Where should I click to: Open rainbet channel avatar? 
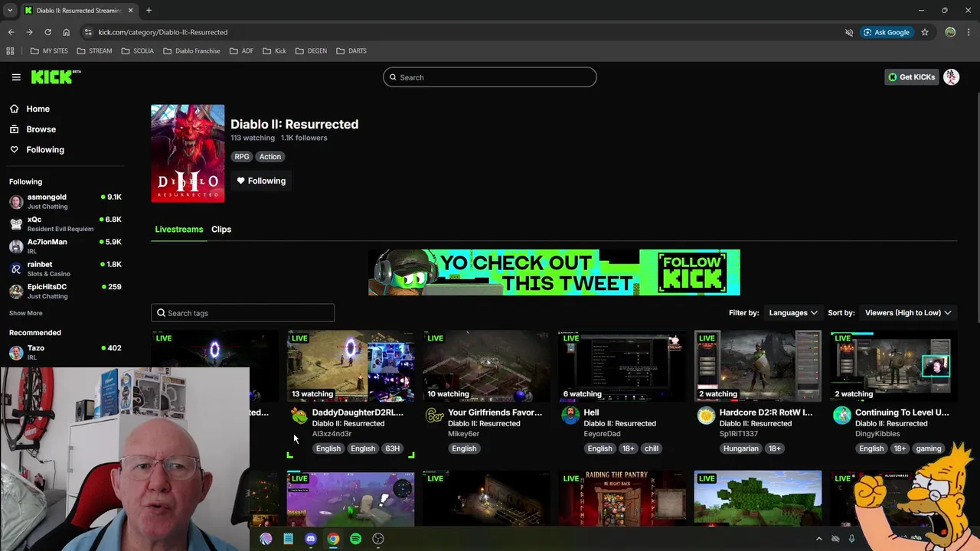click(x=16, y=269)
